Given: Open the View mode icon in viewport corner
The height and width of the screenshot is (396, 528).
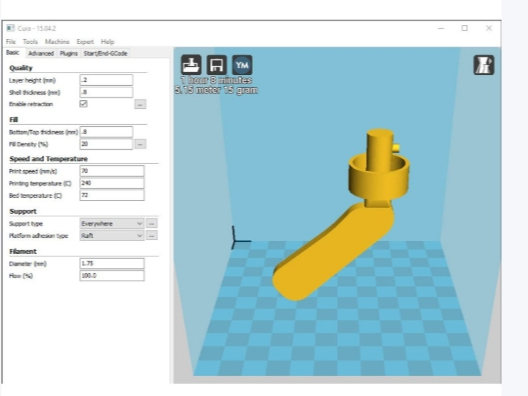Looking at the screenshot, I should (x=484, y=65).
